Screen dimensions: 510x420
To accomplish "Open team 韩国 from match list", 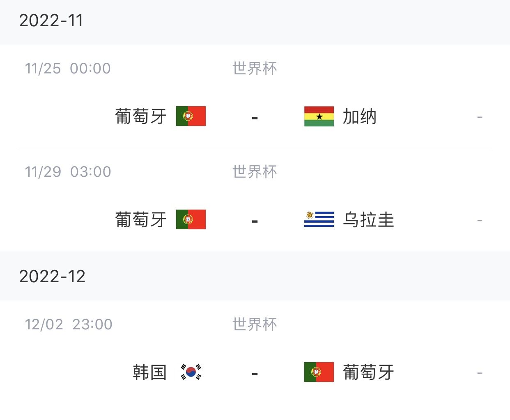I will tap(150, 372).
